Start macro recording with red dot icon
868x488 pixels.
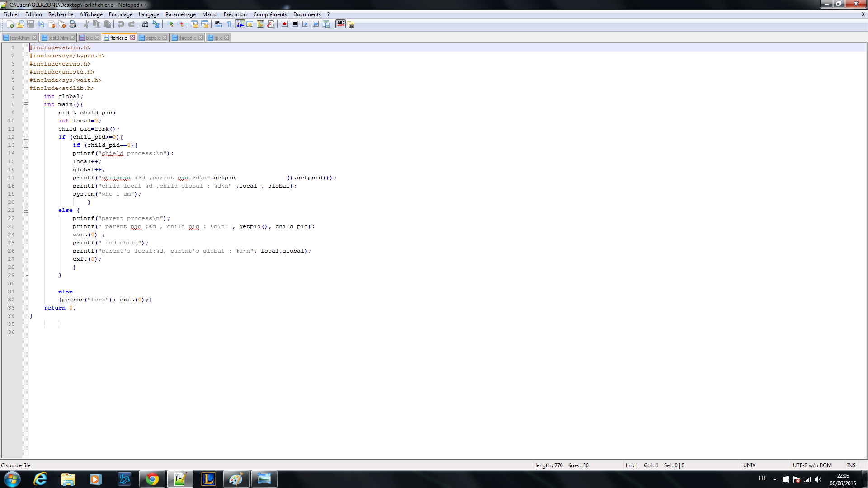285,24
